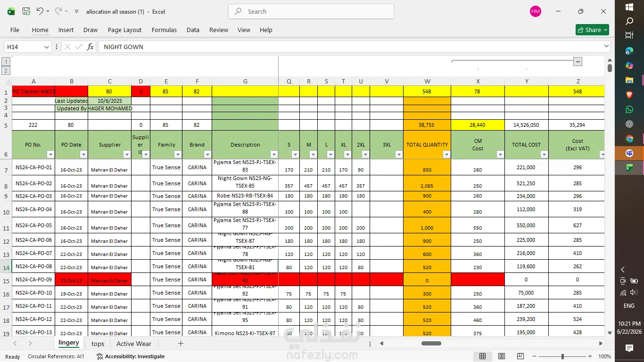The width and height of the screenshot is (644, 362).
Task: Open Windows Start menu
Action: click(629, 7)
